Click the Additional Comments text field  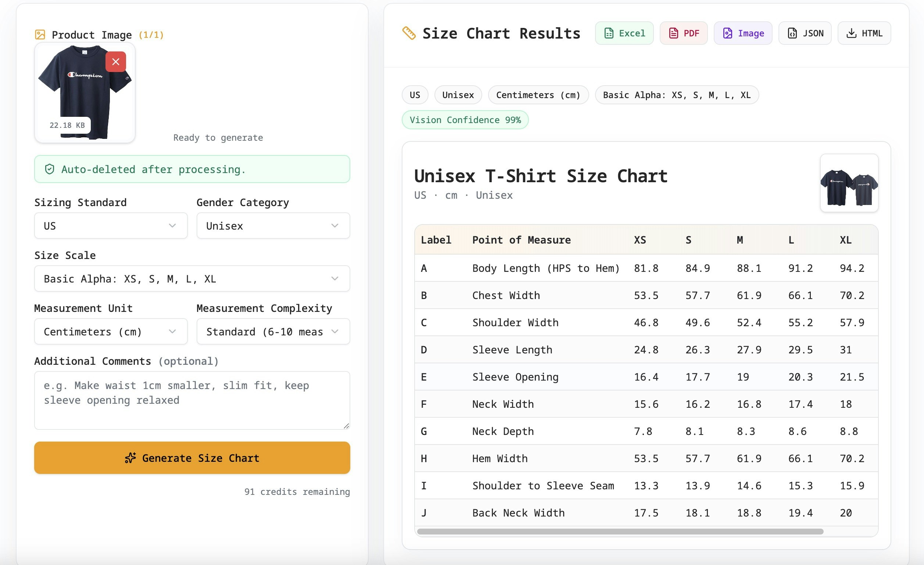click(191, 400)
